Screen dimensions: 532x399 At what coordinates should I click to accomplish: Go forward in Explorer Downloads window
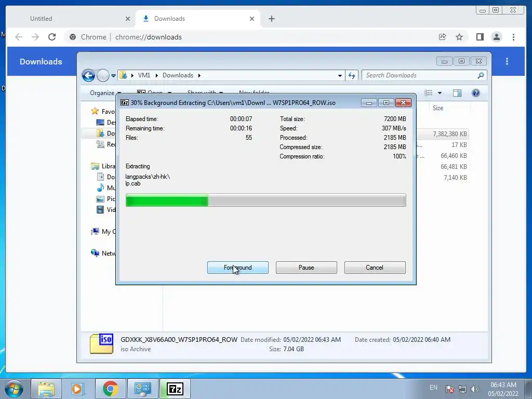tap(103, 75)
